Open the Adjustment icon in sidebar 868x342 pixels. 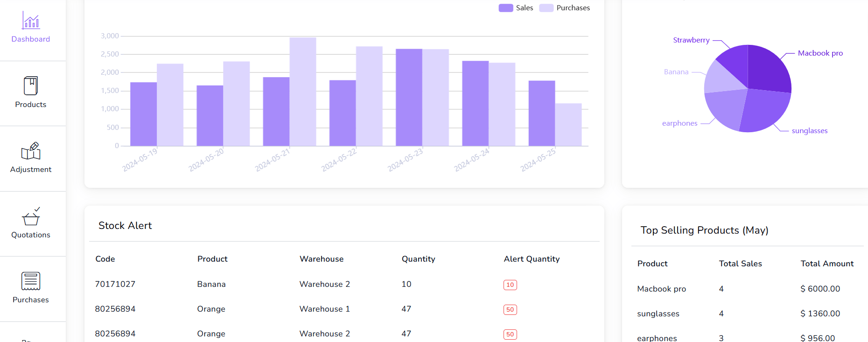click(31, 151)
